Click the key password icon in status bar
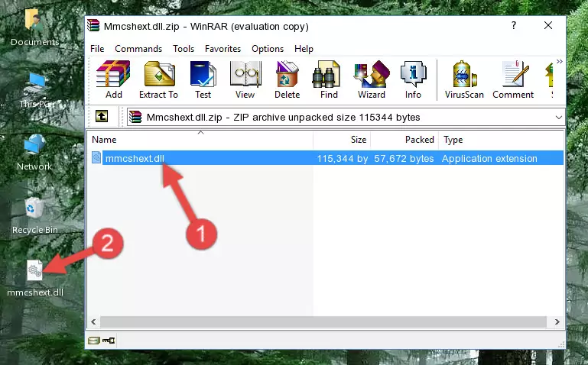Screen dimensions: 588x365 pyautogui.click(x=109, y=341)
